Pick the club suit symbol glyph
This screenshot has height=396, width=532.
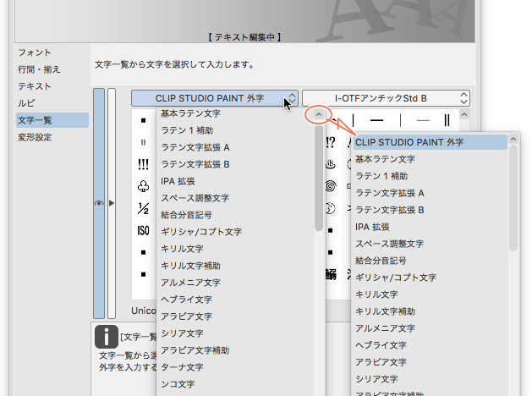point(143,184)
